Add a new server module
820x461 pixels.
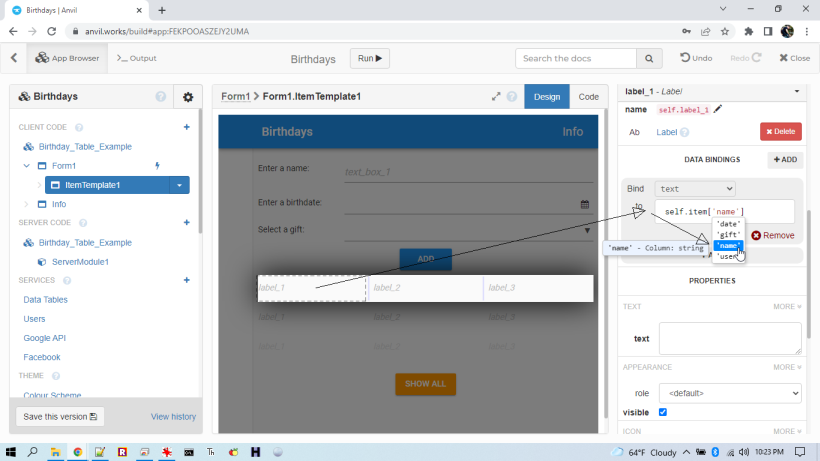[x=186, y=222]
